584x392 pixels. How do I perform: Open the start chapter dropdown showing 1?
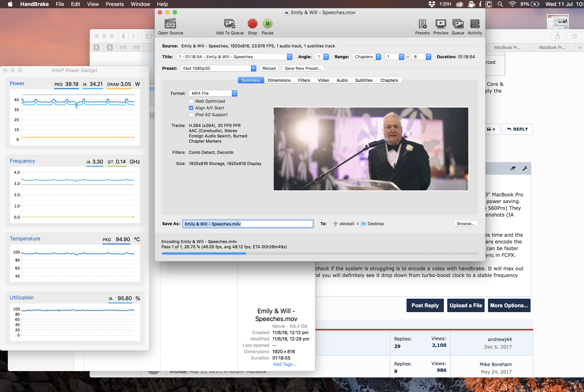click(394, 57)
